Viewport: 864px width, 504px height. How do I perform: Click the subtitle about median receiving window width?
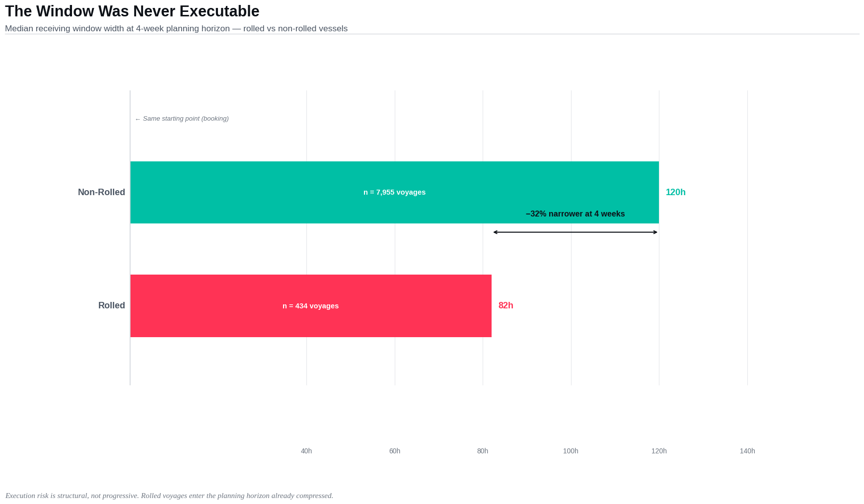tap(176, 29)
